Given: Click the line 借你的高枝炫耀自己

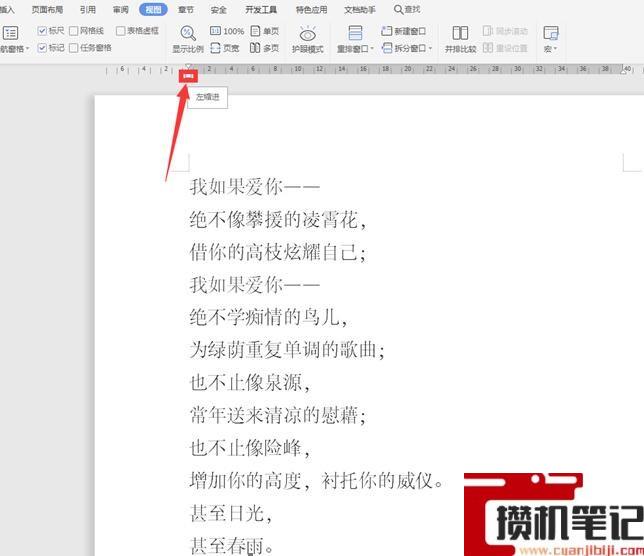Looking at the screenshot, I should tap(278, 252).
